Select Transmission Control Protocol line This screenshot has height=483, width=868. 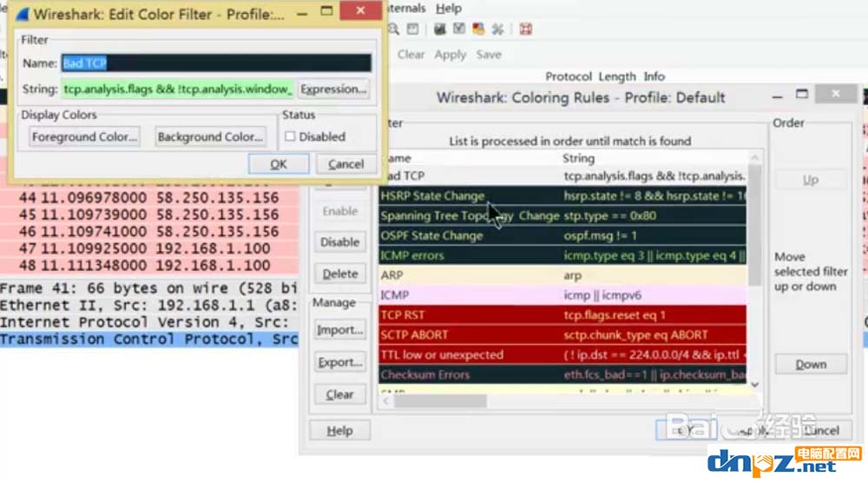149,339
